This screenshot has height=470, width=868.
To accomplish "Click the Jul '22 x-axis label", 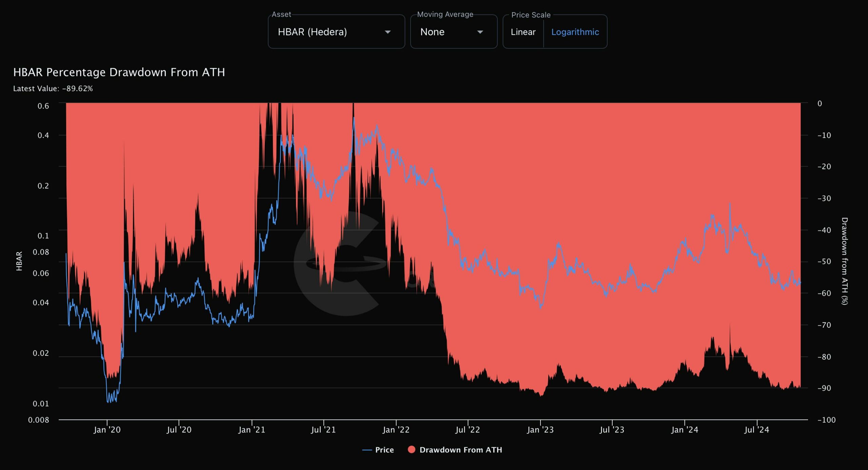I will [467, 430].
